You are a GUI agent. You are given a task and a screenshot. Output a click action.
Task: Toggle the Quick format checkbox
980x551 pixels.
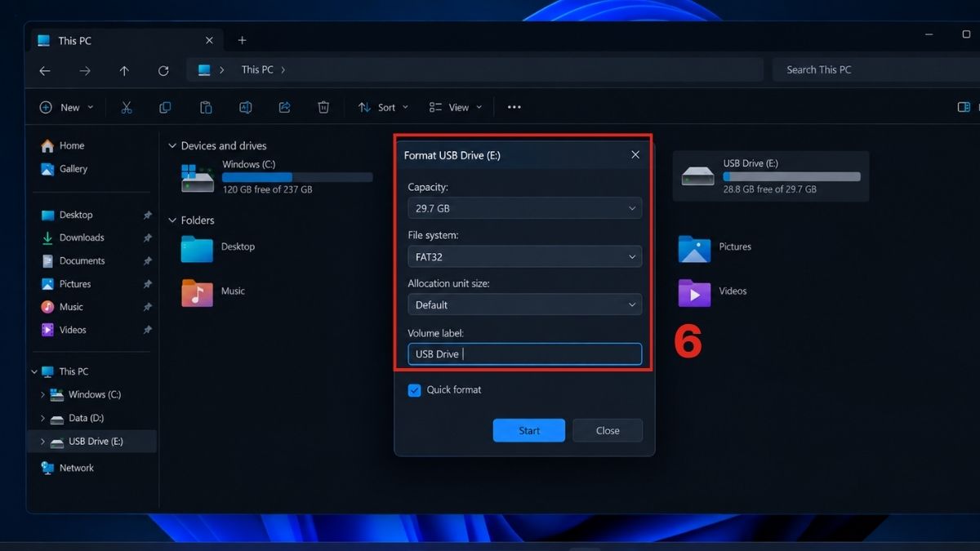(414, 390)
